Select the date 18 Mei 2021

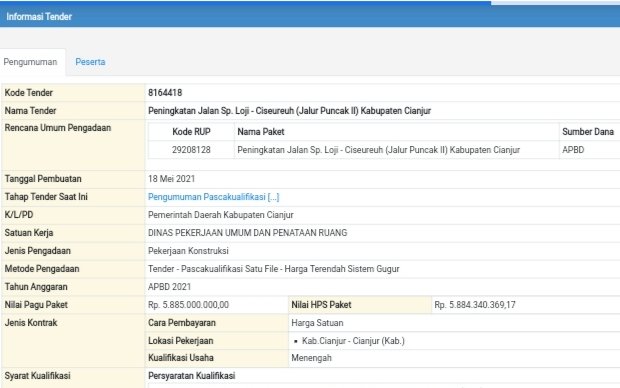(x=171, y=179)
